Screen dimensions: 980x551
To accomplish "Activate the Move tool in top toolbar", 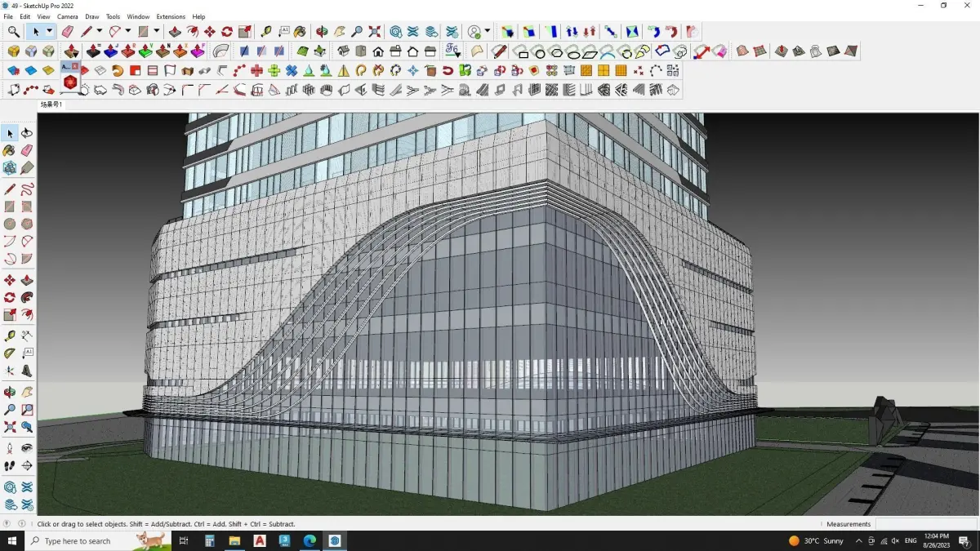I will tap(210, 32).
